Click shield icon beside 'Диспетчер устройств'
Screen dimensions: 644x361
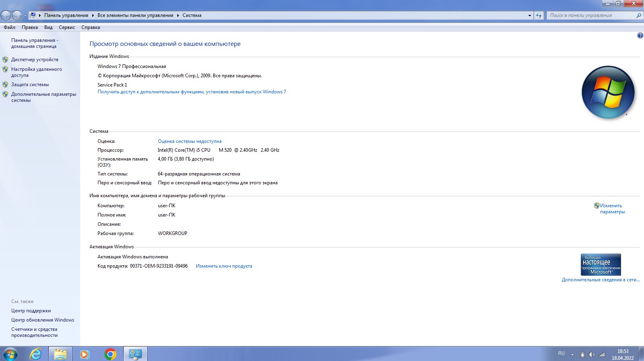point(5,60)
